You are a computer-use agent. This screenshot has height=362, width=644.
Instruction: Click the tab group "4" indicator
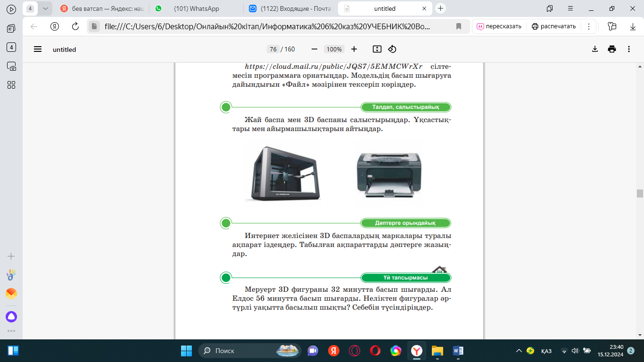pyautogui.click(x=30, y=8)
